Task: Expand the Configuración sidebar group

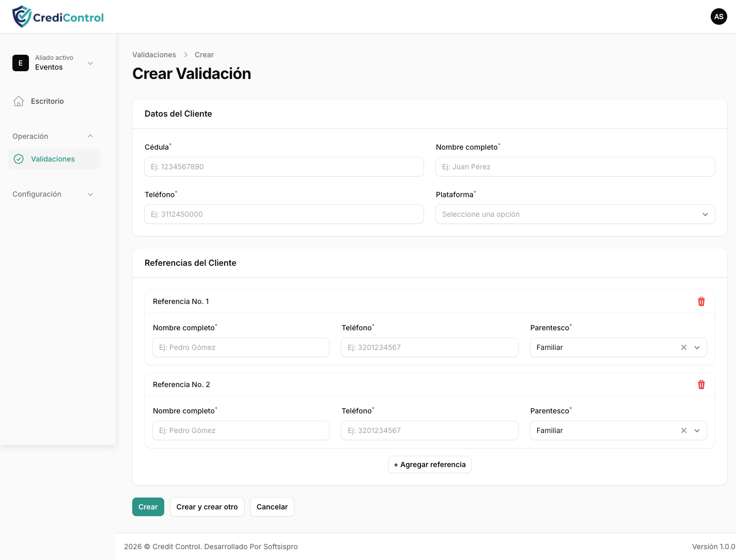Action: tap(90, 194)
